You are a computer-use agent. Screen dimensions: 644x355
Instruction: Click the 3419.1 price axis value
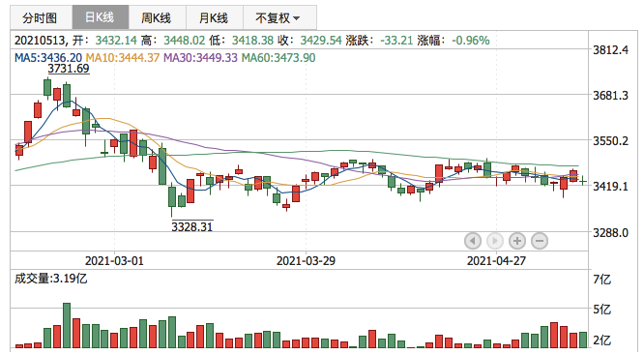[611, 187]
